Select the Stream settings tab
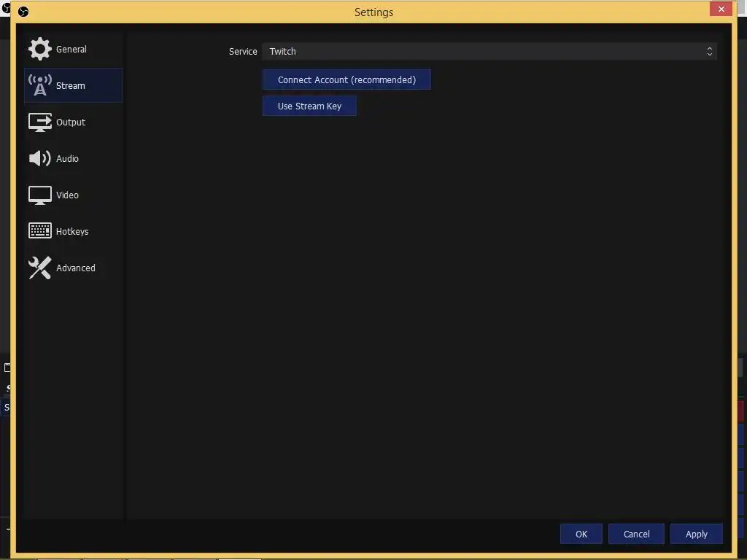This screenshot has width=747, height=560. coord(73,86)
